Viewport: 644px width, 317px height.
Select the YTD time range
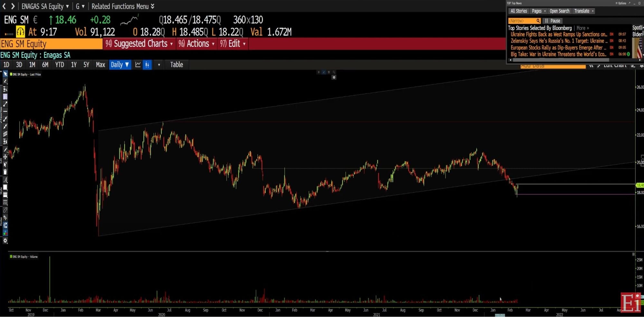click(60, 65)
